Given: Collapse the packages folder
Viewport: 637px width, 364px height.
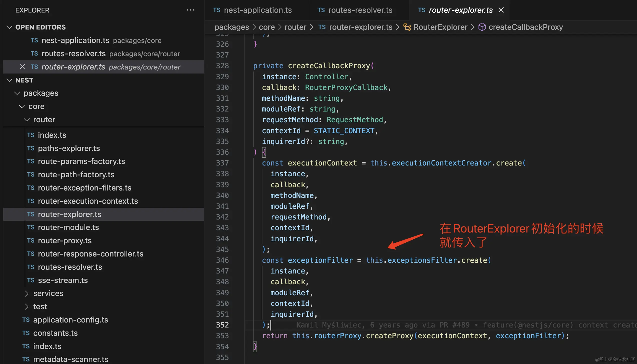Looking at the screenshot, I should pyautogui.click(x=17, y=93).
